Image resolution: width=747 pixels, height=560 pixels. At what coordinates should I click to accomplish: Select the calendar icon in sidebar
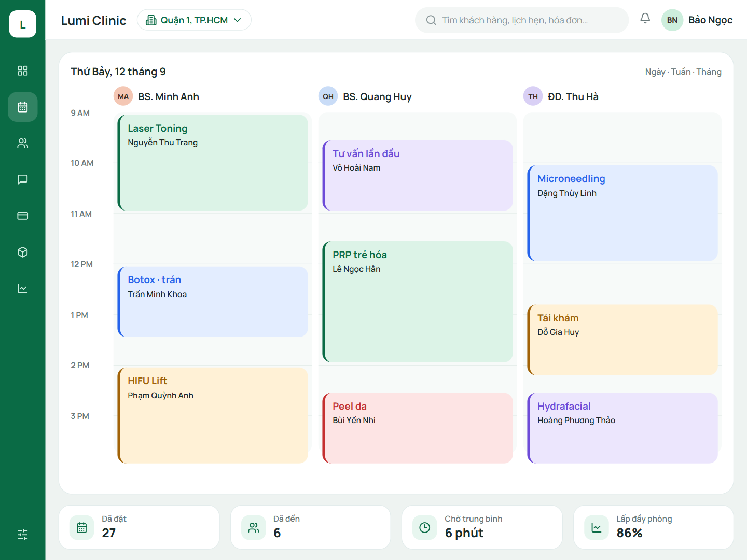(x=22, y=107)
